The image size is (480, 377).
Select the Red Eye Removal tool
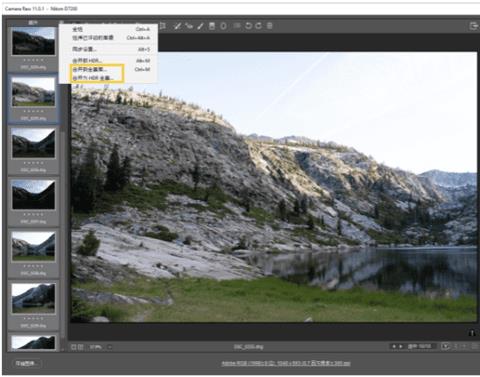tap(189, 26)
